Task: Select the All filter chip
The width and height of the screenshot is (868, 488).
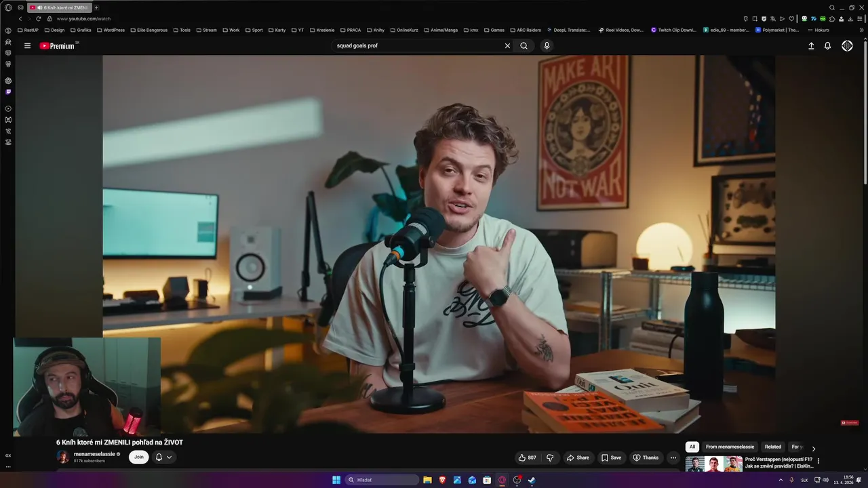Action: 692,447
